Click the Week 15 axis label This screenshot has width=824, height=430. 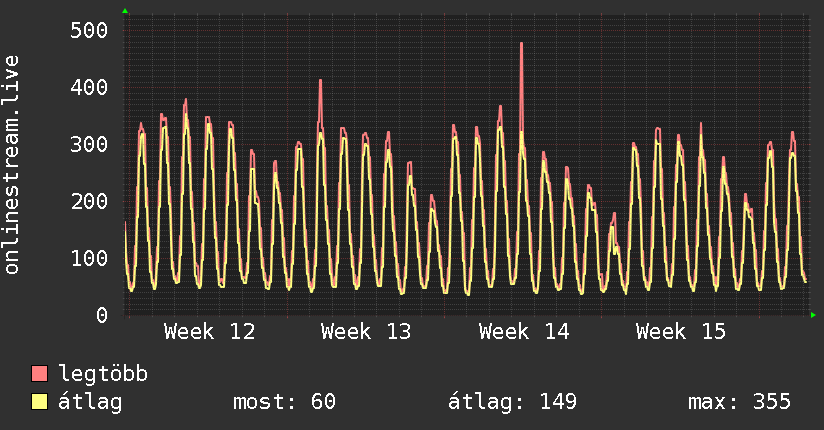[681, 332]
